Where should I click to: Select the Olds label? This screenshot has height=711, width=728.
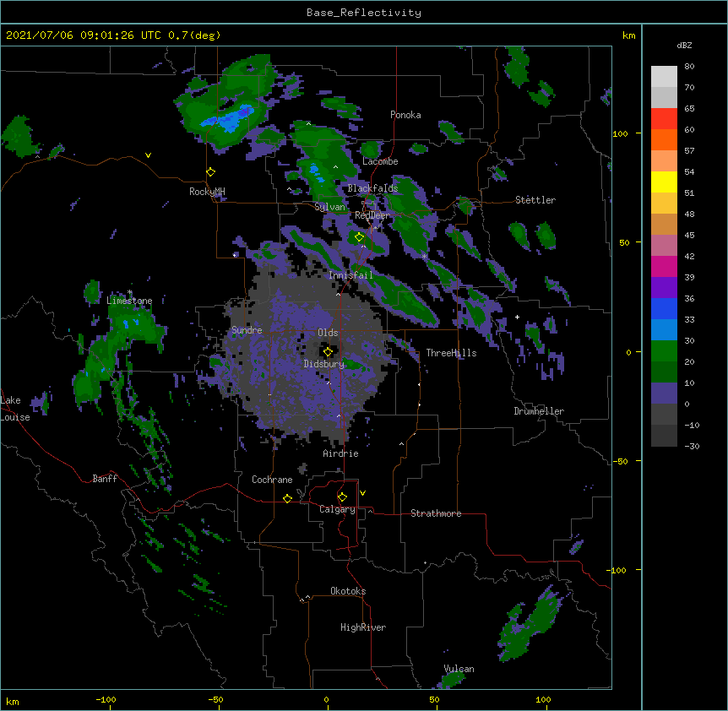[328, 333]
